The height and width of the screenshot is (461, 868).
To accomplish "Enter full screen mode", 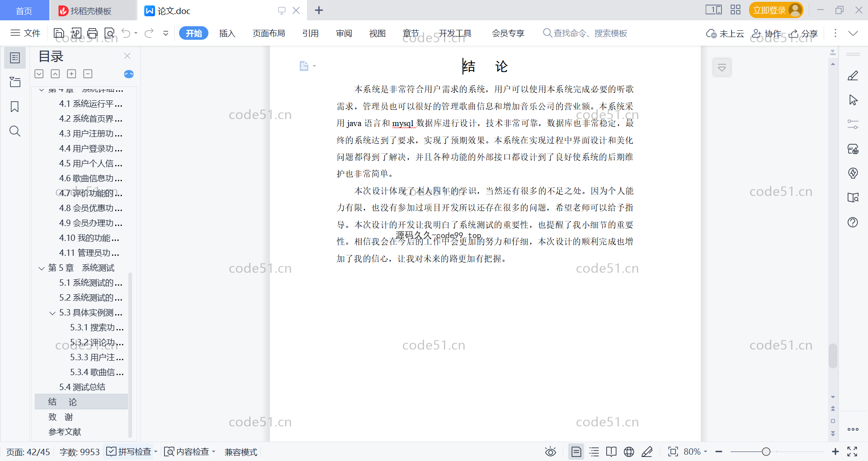I will click(852, 452).
